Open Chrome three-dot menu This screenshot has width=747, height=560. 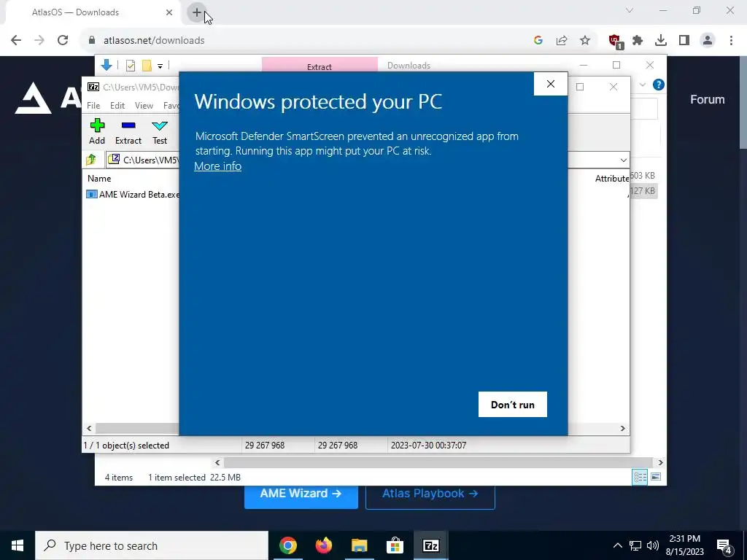coord(731,41)
